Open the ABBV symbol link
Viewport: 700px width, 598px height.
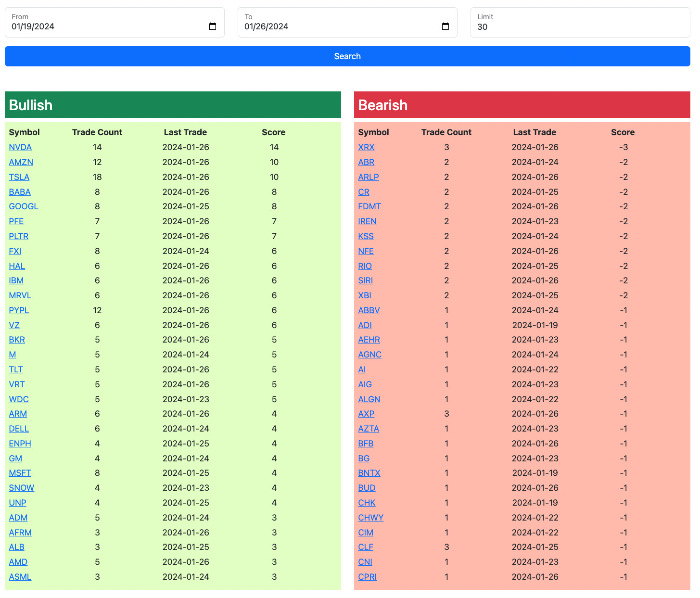[369, 310]
